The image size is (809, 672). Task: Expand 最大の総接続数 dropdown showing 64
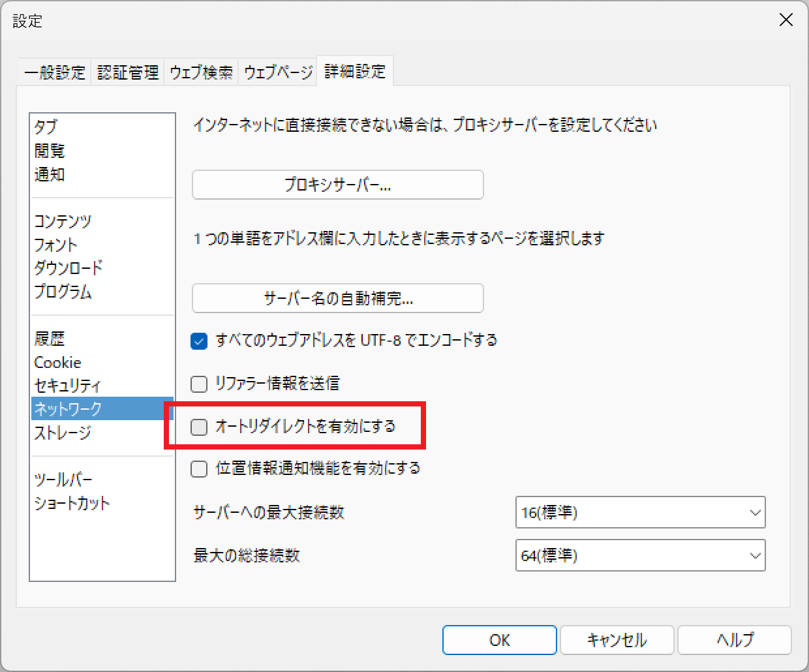tap(639, 555)
